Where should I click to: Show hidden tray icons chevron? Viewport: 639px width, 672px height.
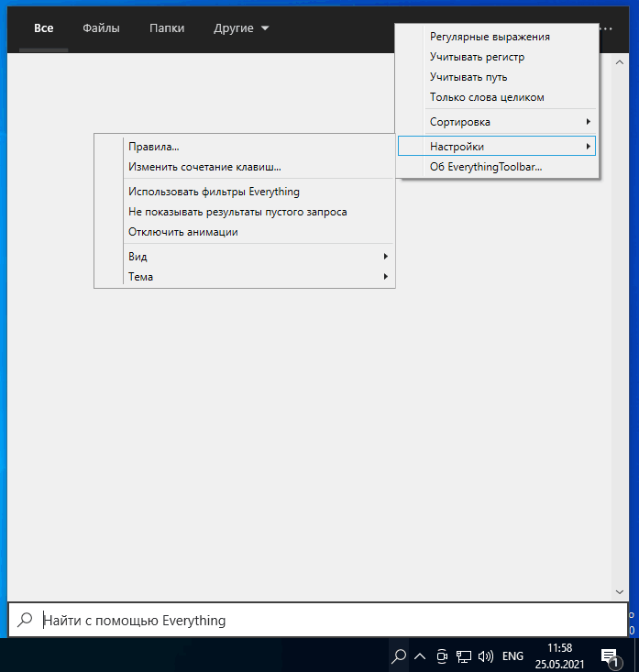(420, 656)
